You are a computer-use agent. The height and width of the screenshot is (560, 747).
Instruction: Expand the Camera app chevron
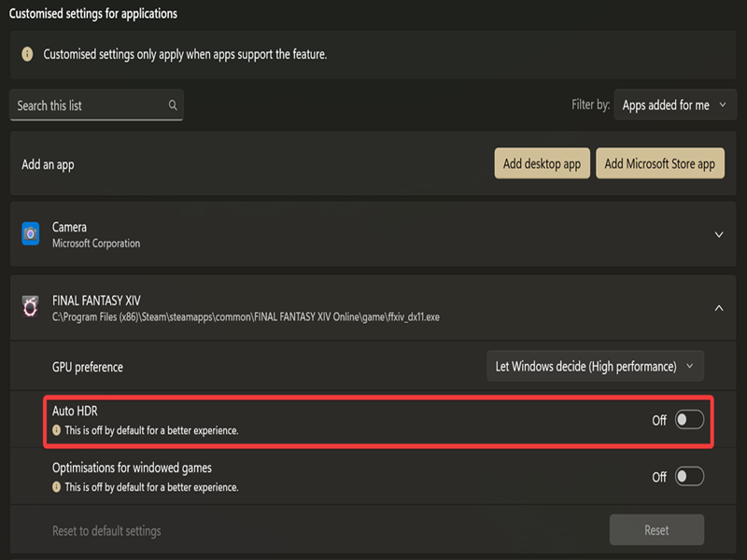(x=719, y=235)
